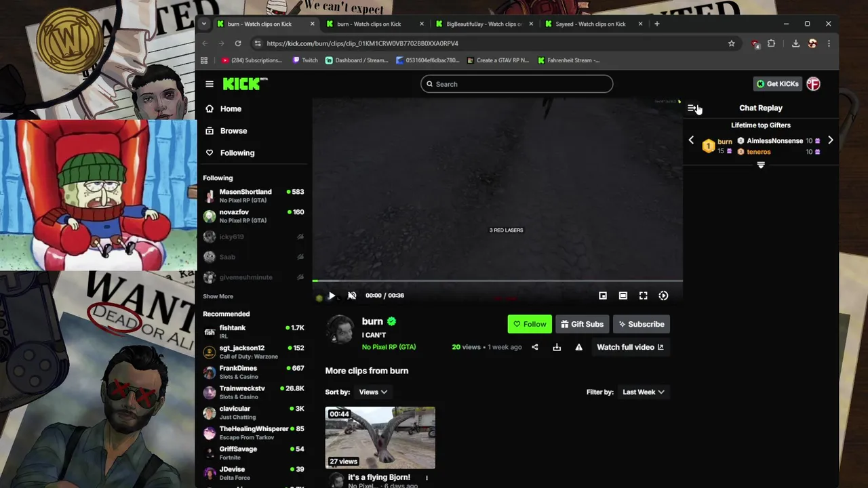Open FrankDimes recommended channel
Viewport: 868px width, 488px height.
(x=253, y=372)
